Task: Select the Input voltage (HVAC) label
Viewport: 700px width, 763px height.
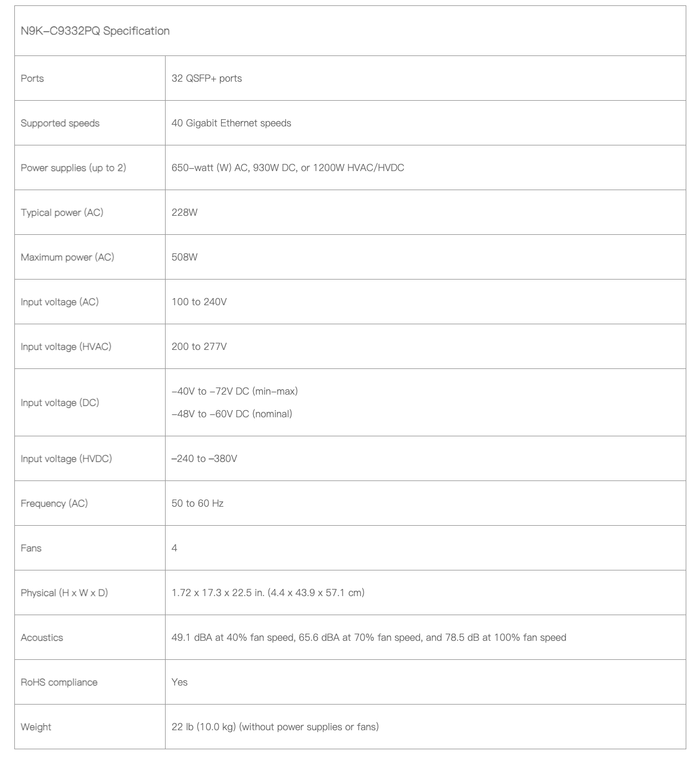Action: pyautogui.click(x=66, y=346)
